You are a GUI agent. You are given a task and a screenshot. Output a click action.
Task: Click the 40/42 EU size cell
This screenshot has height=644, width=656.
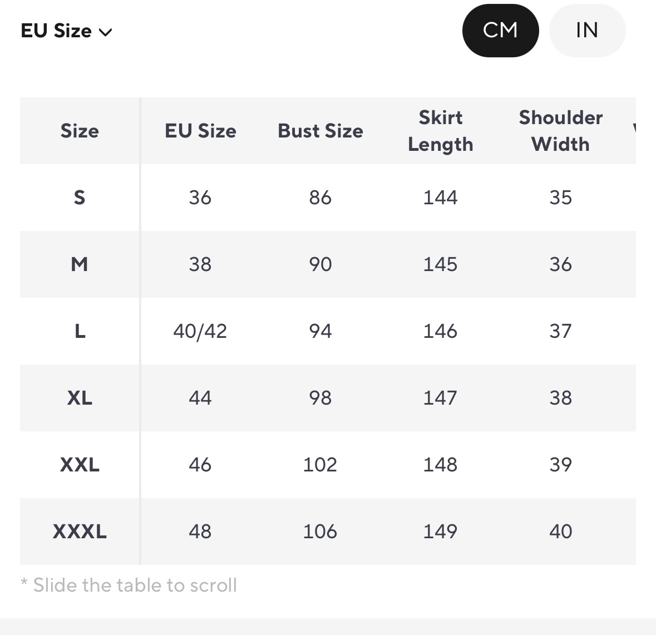[200, 331]
